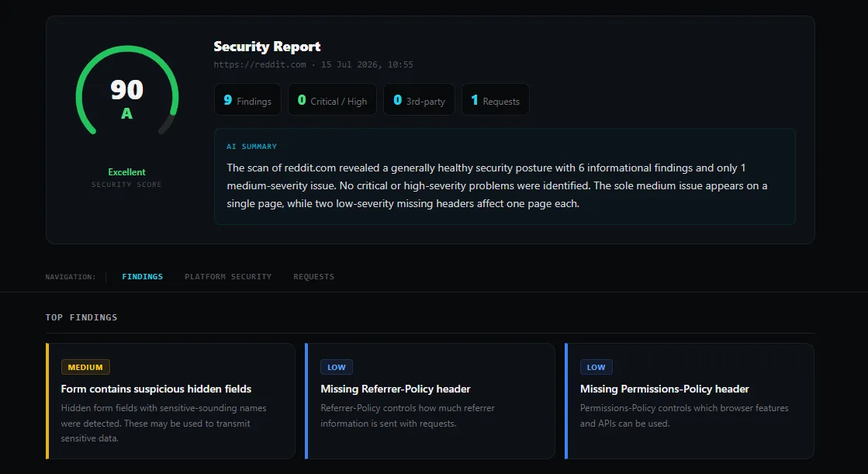
Task: Click the LOW badge on Referrer-Policy card
Action: point(337,367)
